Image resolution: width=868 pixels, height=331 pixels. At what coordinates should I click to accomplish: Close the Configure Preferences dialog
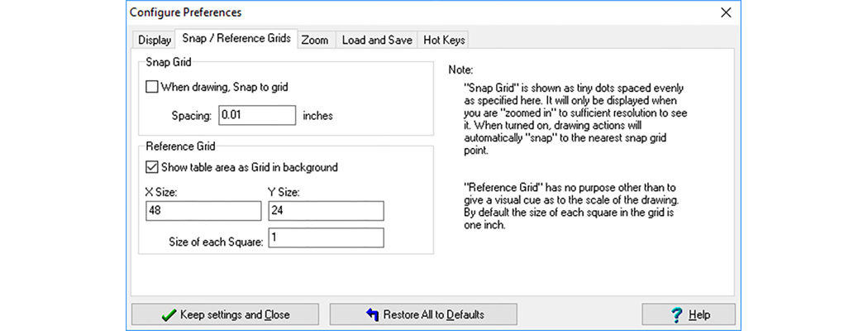(x=726, y=12)
